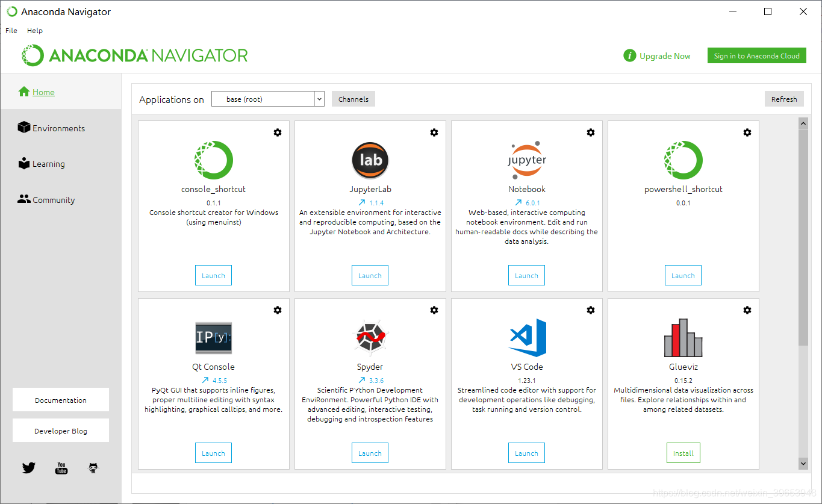Open the GitHub icon link
Screen dimensions: 822x504
pos(93,468)
